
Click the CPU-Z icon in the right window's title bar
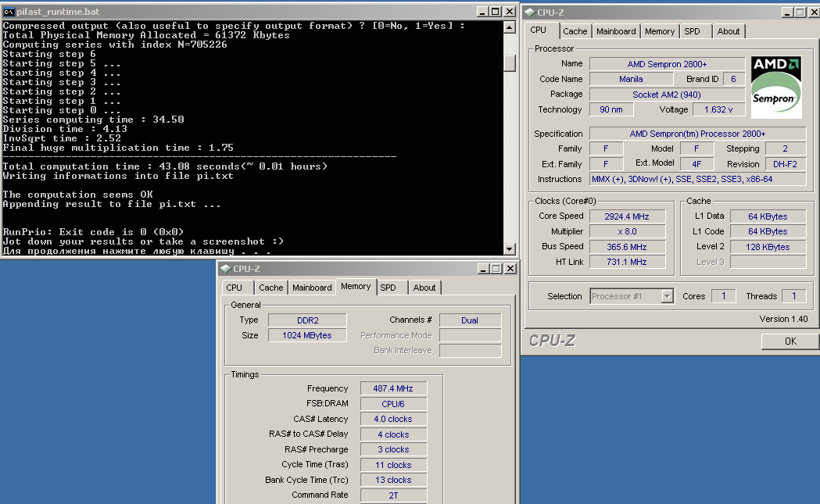pos(530,12)
